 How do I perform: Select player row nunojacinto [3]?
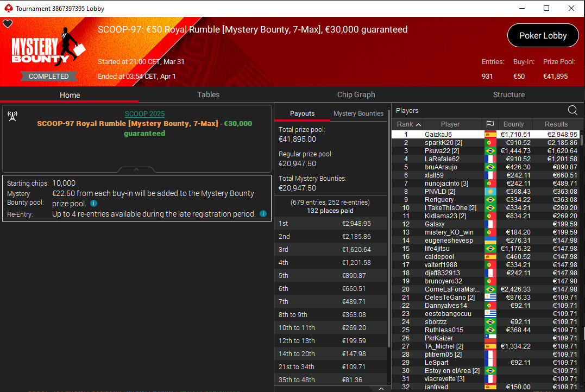pos(486,184)
